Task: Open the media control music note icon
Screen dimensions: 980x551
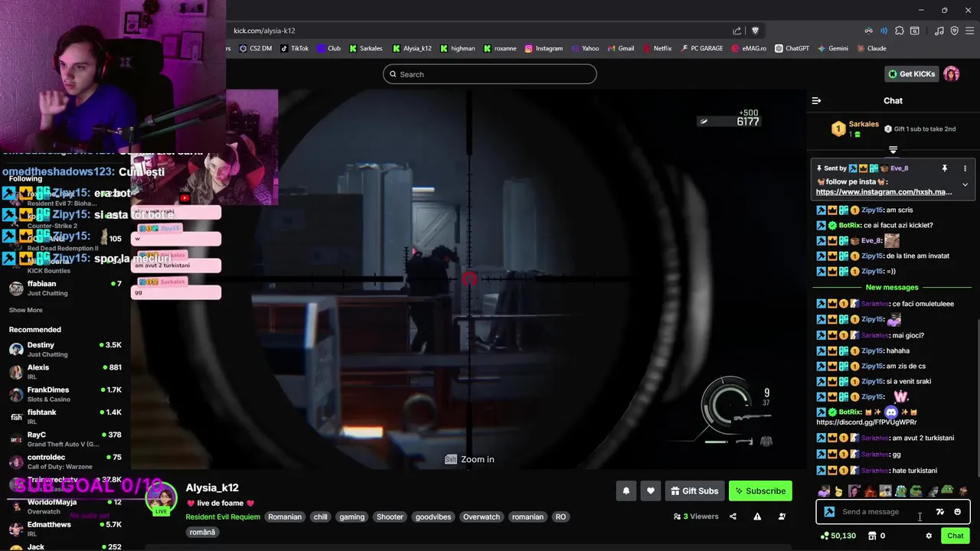Action: click(x=939, y=31)
